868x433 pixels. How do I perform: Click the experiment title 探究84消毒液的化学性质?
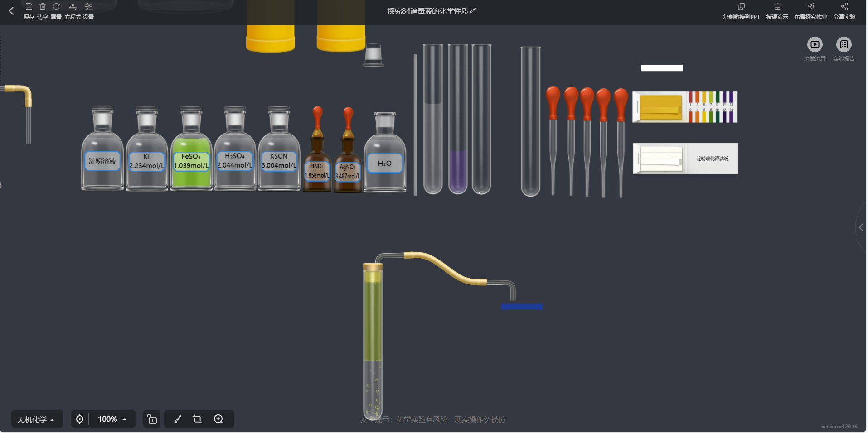point(427,11)
